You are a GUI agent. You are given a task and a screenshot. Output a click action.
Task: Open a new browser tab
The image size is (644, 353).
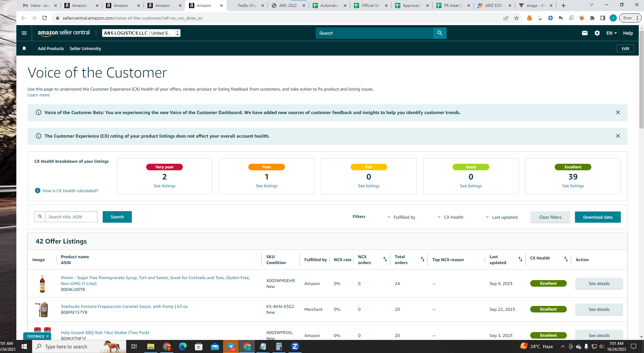[x=564, y=6]
